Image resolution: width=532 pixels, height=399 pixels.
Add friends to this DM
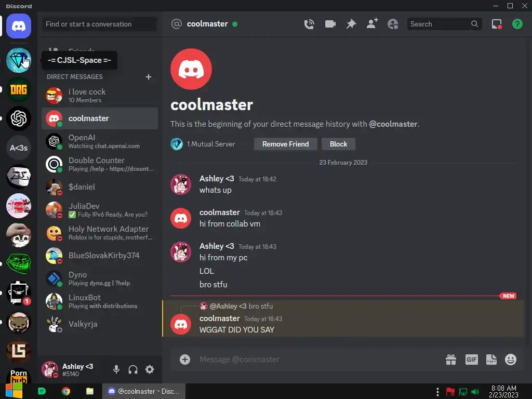[x=372, y=24]
